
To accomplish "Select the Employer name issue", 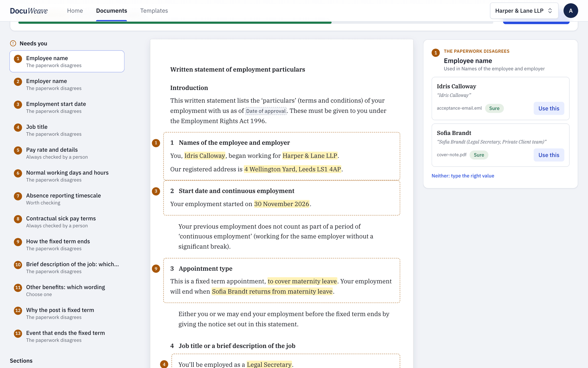I will click(67, 84).
